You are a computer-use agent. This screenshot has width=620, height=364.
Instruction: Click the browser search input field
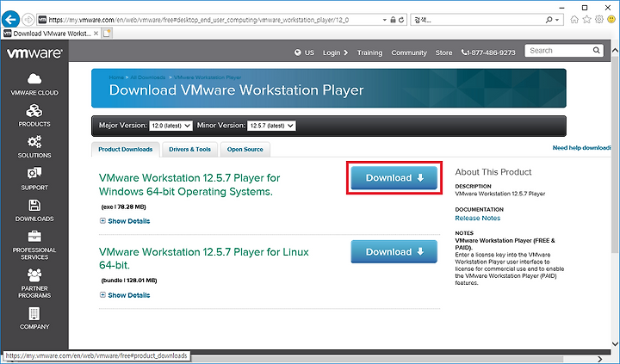click(x=476, y=20)
